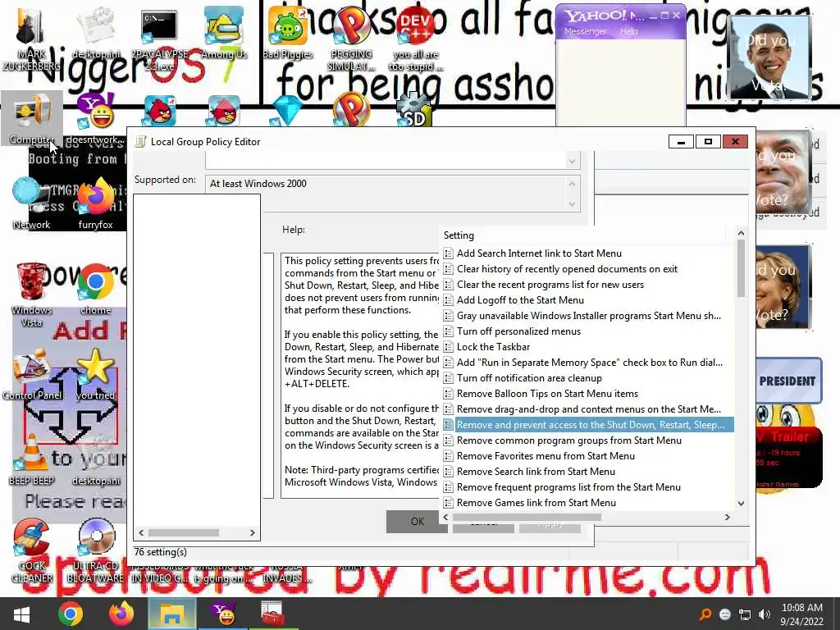This screenshot has height=630, width=840.
Task: Close the Yahoo Messenger window
Action: pyautogui.click(x=676, y=16)
